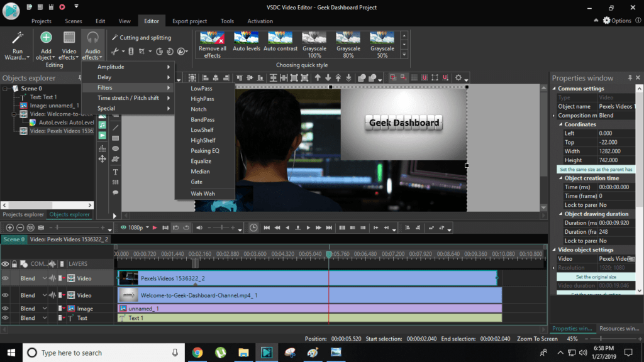The width and height of the screenshot is (644, 362).
Task: Click the clock icon in the timeline toolbar
Action: click(x=253, y=228)
